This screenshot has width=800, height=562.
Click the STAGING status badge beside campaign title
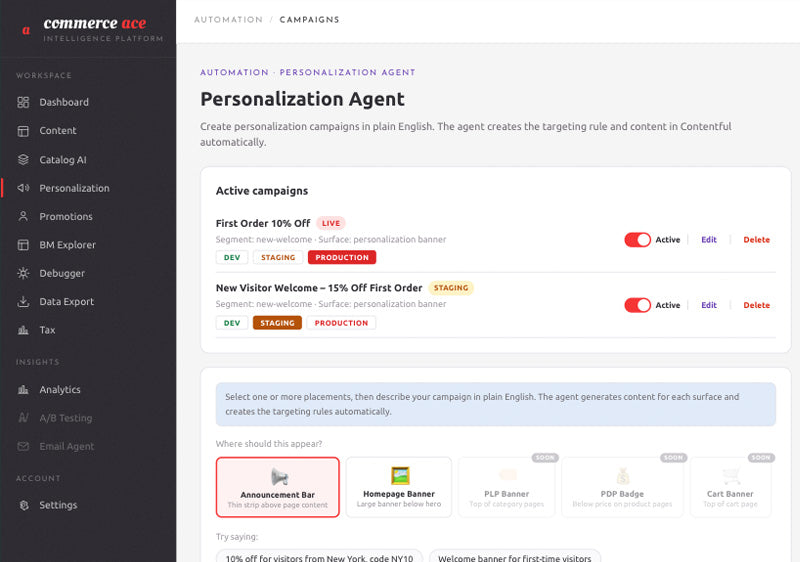point(451,288)
